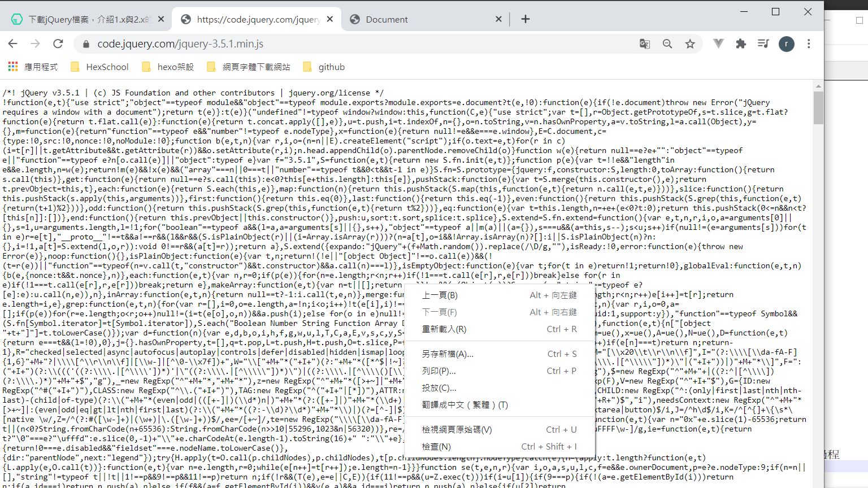
Task: Click the V-shaped extension icon
Action: click(718, 43)
